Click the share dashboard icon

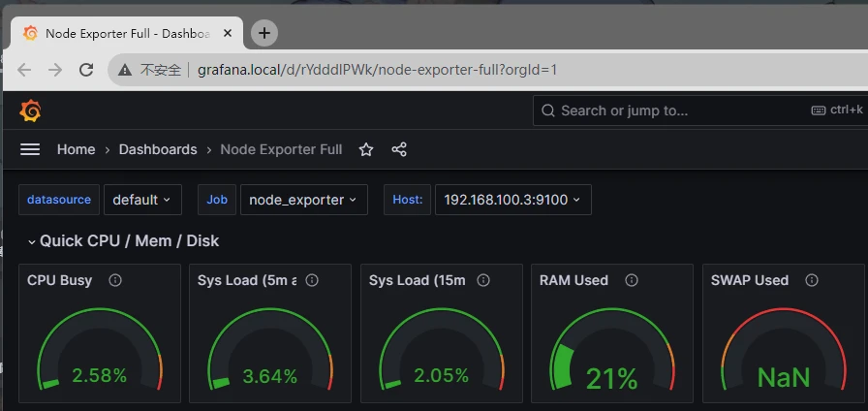click(399, 149)
